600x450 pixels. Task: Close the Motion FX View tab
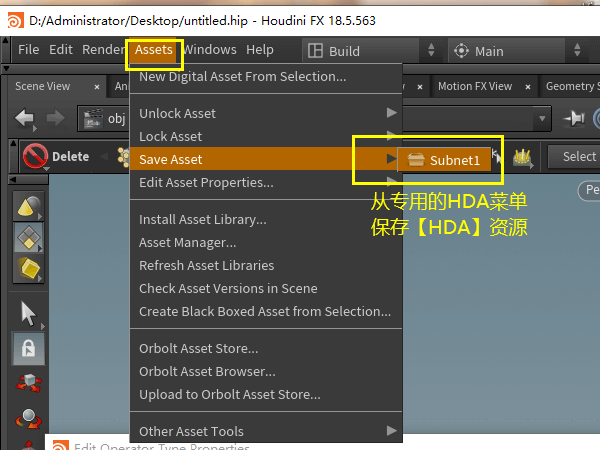(528, 87)
